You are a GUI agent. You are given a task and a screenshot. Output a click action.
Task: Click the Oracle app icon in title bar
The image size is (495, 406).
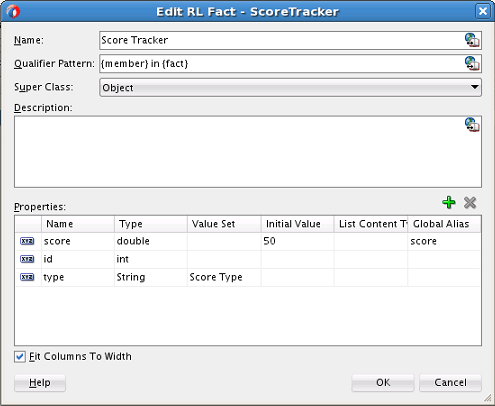tap(13, 12)
